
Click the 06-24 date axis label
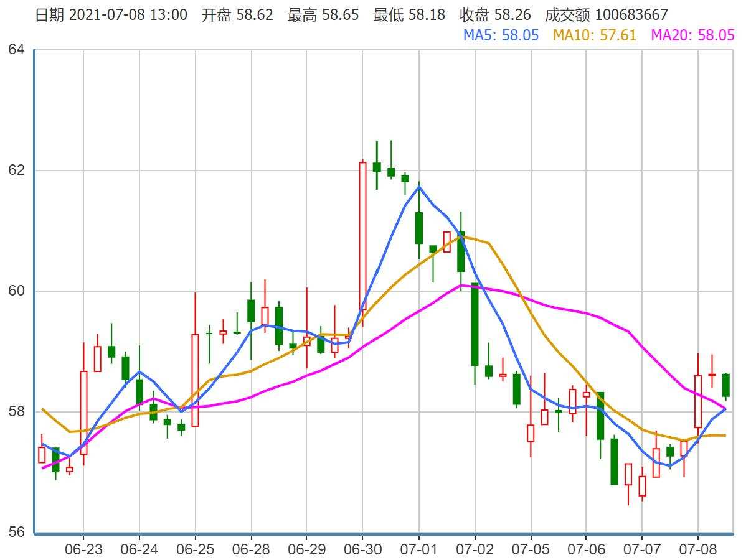(139, 551)
